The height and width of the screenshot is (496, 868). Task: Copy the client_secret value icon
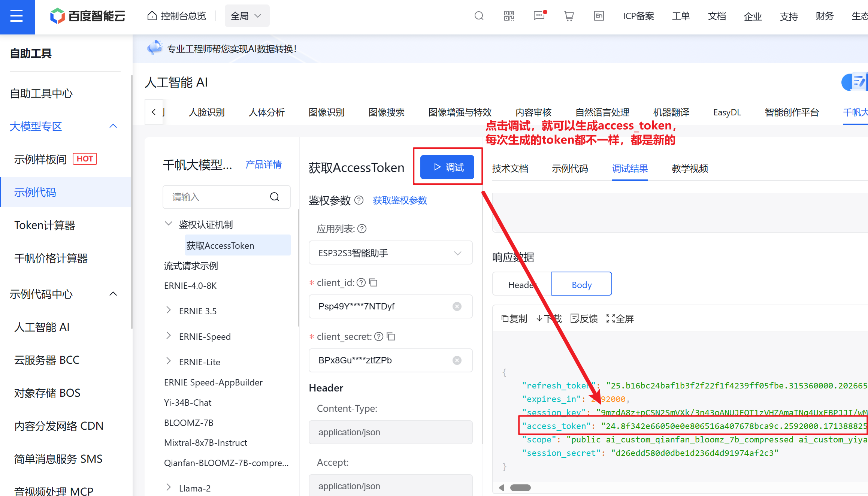(x=391, y=336)
